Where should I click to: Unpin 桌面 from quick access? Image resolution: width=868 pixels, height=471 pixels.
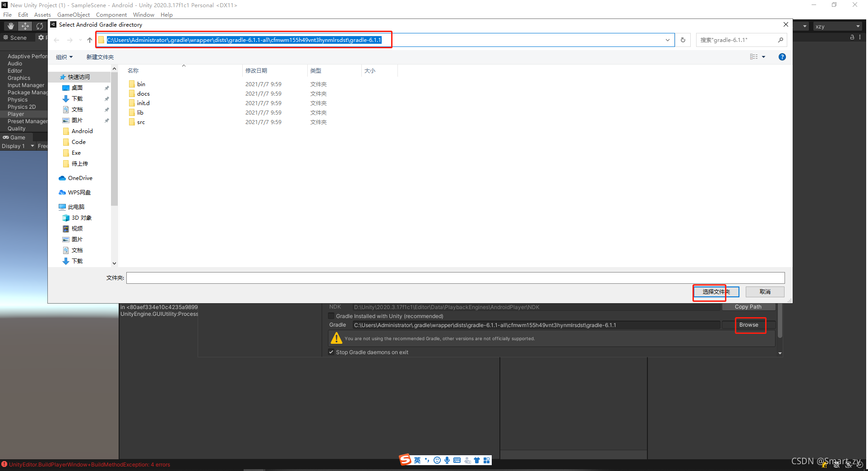click(107, 88)
